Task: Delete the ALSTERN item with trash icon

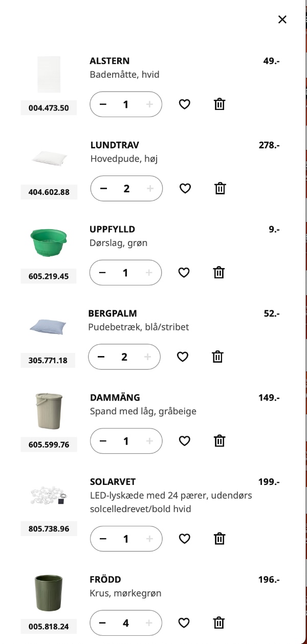Action: [219, 104]
